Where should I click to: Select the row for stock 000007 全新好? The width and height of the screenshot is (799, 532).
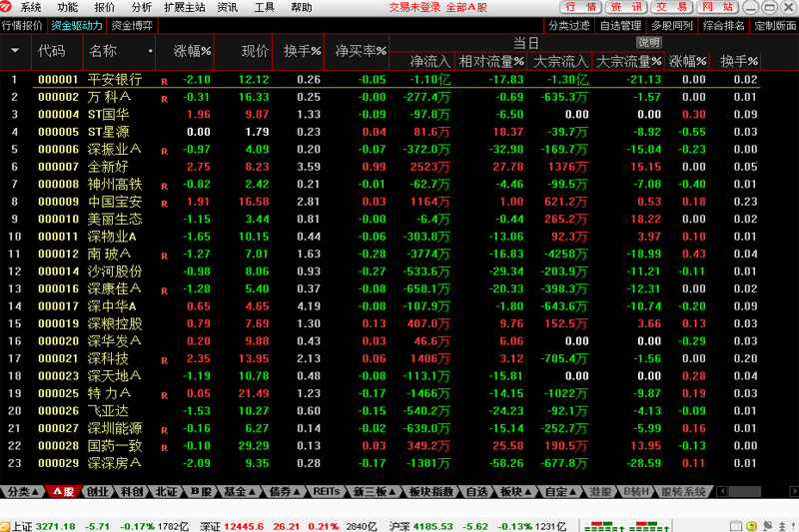[x=381, y=167]
